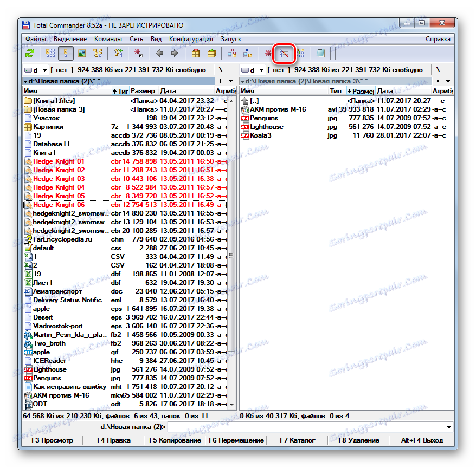Expand right panel directory history arrow

point(448,81)
